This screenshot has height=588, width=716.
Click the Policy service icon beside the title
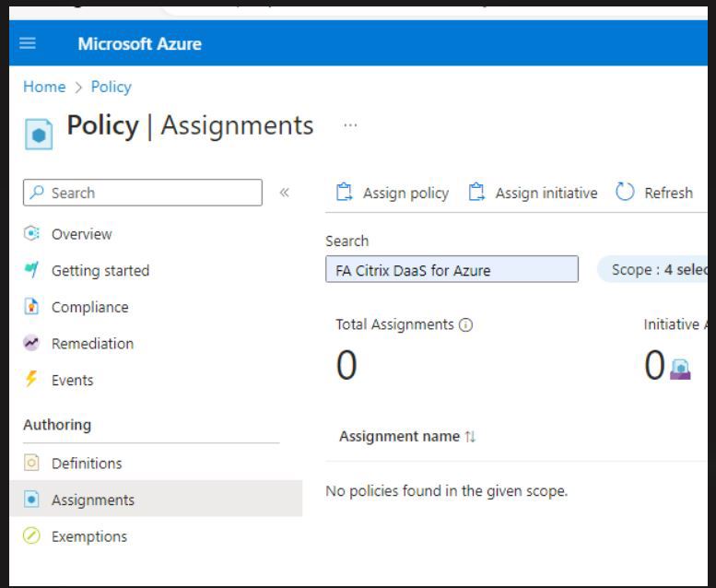39,135
